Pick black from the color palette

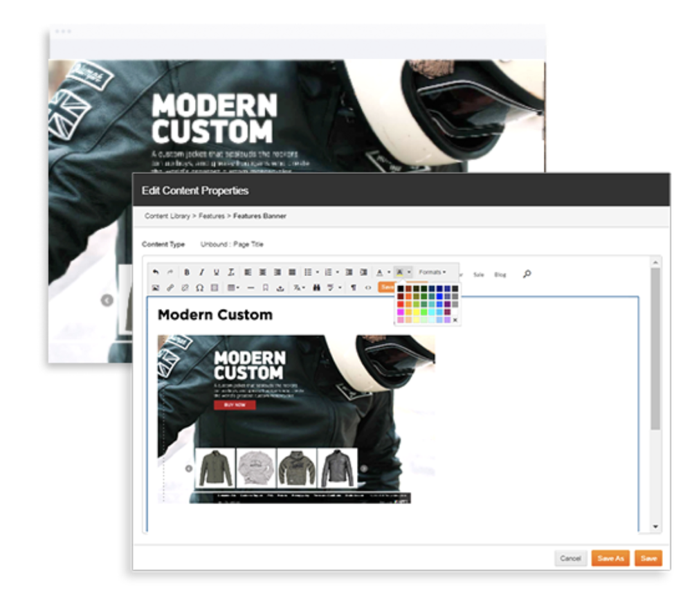coord(401,289)
